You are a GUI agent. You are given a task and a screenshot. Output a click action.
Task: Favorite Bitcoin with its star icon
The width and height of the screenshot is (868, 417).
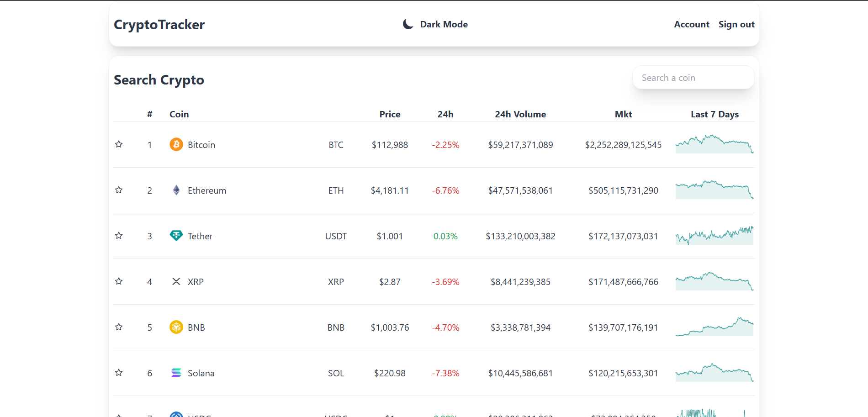coord(119,144)
